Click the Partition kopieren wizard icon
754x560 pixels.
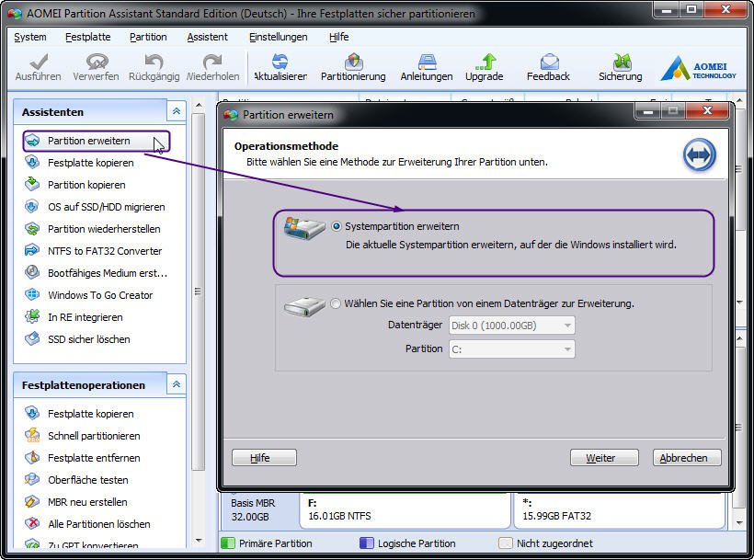click(x=33, y=184)
